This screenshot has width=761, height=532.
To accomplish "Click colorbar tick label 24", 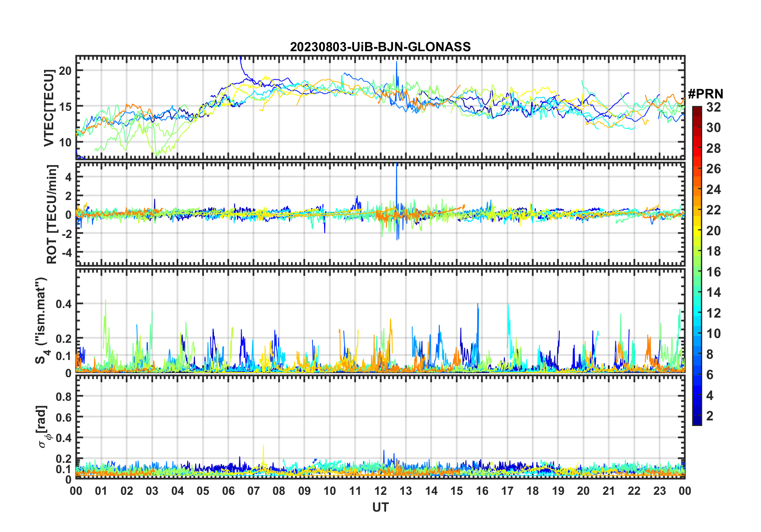I will [713, 189].
